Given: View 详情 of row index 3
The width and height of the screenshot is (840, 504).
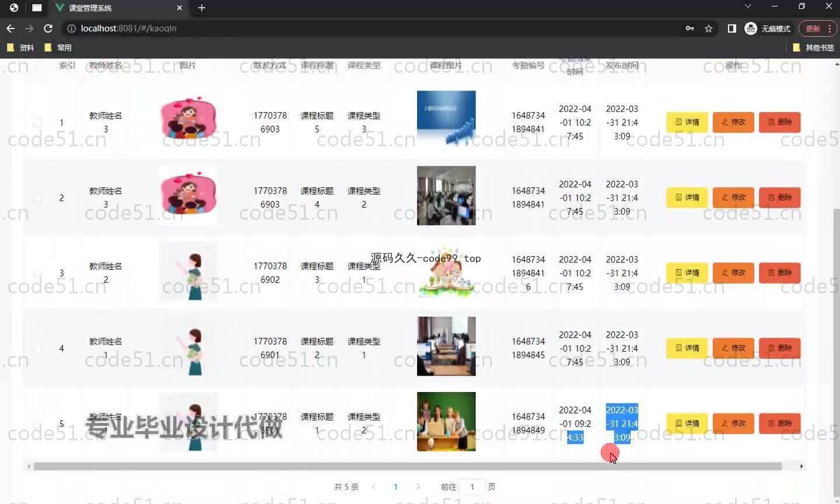Looking at the screenshot, I should coord(687,272).
